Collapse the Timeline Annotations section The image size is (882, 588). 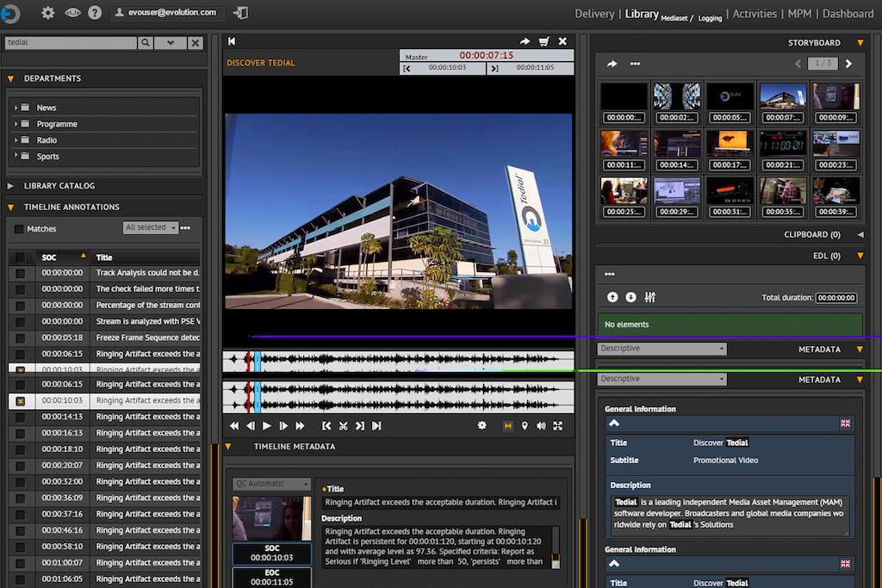10,207
